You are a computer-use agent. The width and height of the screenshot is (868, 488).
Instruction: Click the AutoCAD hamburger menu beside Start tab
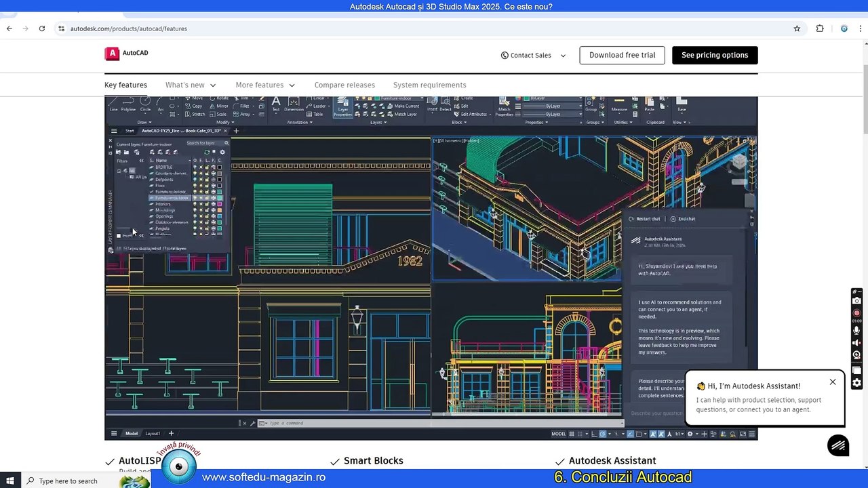[113, 131]
